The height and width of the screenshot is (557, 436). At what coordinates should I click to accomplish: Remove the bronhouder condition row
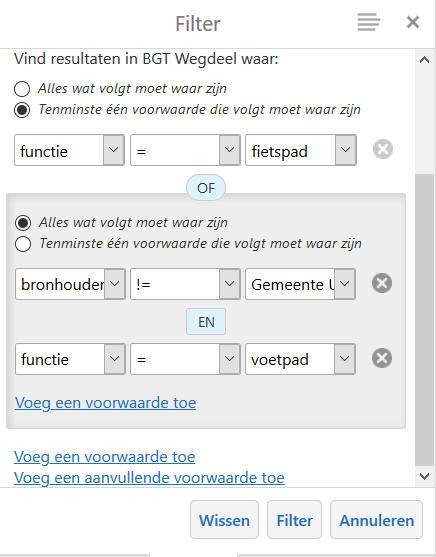tap(382, 283)
